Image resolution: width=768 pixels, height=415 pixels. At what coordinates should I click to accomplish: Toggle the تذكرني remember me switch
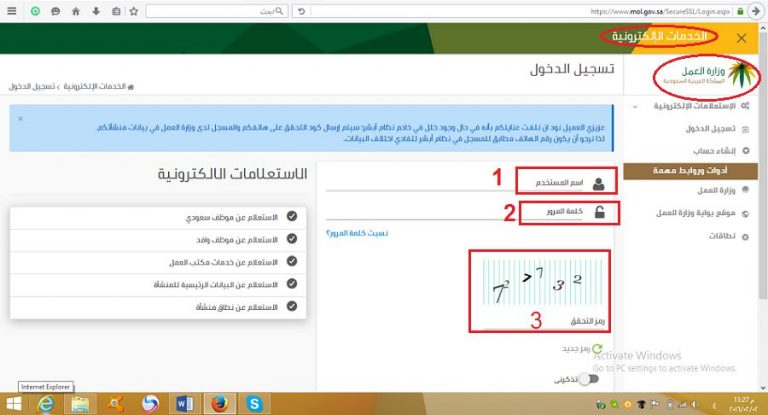coord(588,379)
